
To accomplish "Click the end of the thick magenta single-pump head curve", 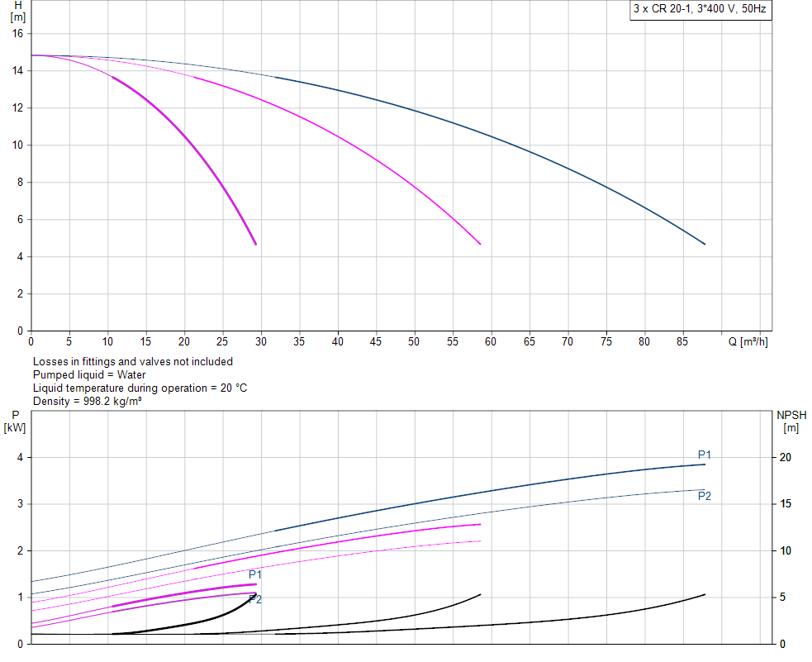I will (x=255, y=244).
